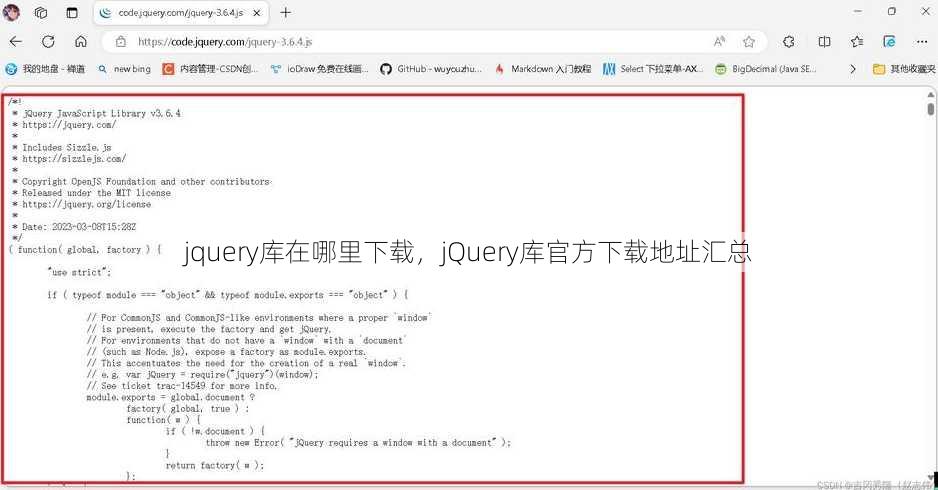
Task: Click the https://jquery.org/license text line
Action: 86,204
